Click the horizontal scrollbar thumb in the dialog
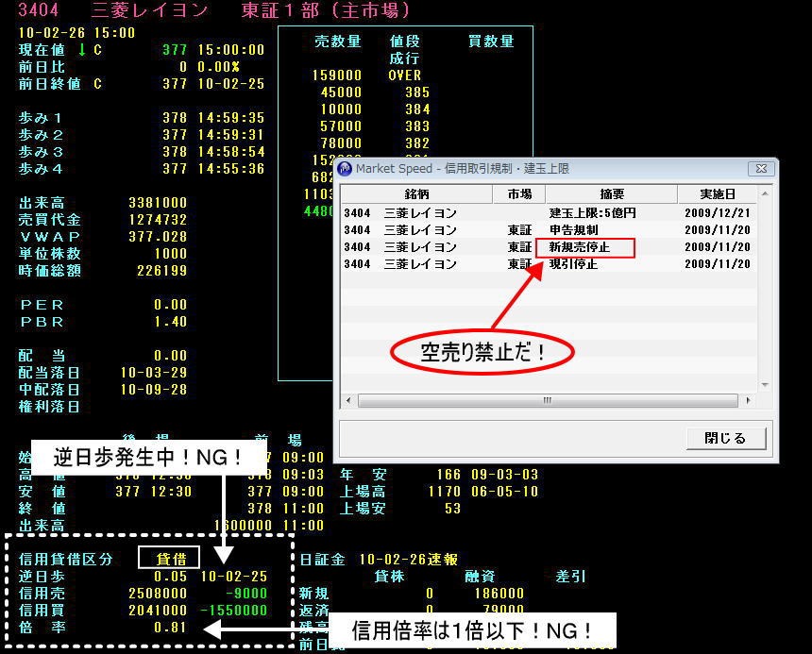The width and height of the screenshot is (812, 654). [x=548, y=400]
